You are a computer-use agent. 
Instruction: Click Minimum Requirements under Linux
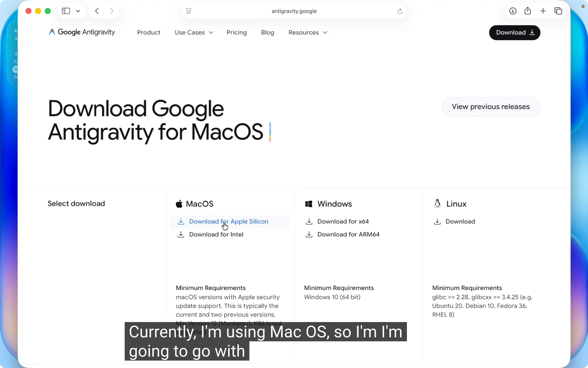[x=467, y=288]
